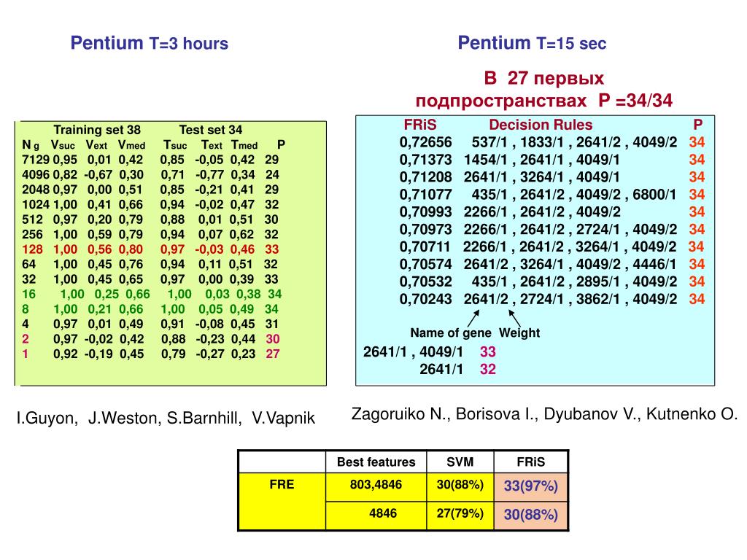The height and width of the screenshot is (560, 747).
Task: Click the pink P value 27
Action: 273,354
